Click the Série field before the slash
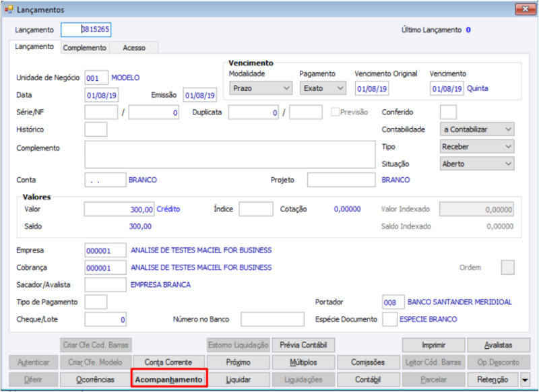Screen dimensions: 539x392 pos(102,112)
